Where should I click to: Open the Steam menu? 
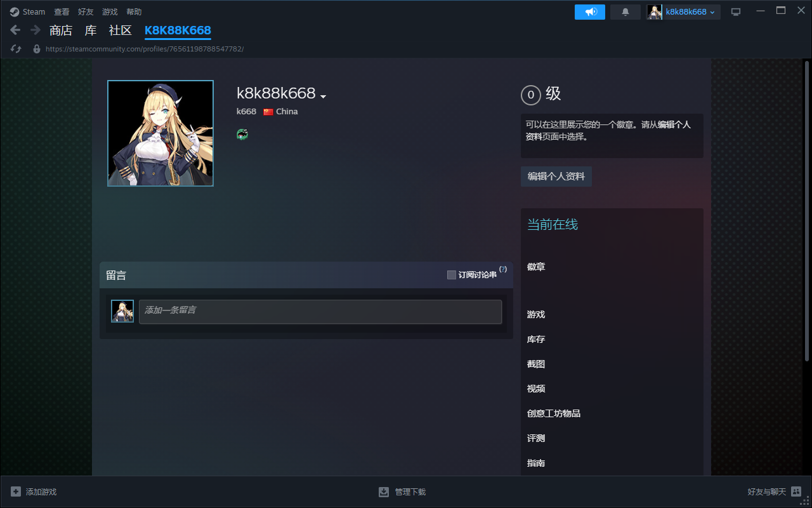pos(28,12)
